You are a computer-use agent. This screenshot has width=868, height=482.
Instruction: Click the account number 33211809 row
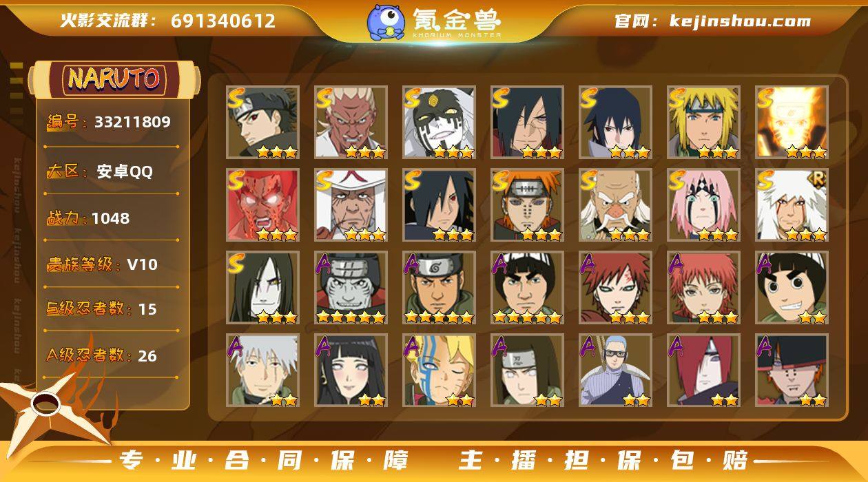112,123
